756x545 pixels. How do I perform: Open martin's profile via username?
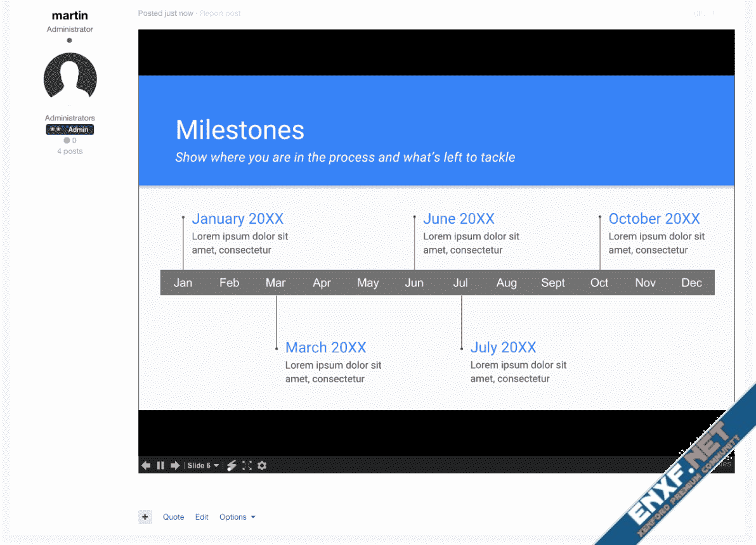pos(70,15)
